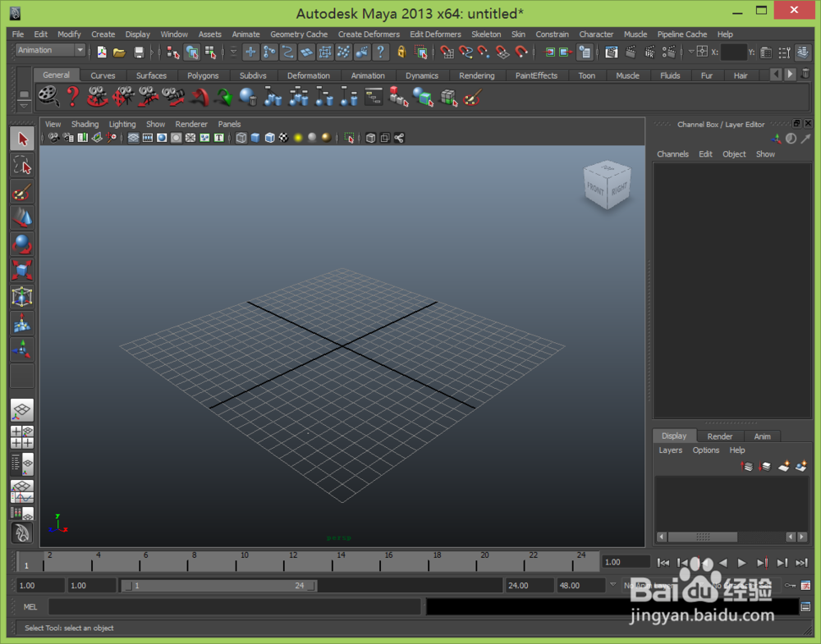The height and width of the screenshot is (644, 821).
Task: Open the Animation menu set dropdown
Action: pyautogui.click(x=51, y=50)
